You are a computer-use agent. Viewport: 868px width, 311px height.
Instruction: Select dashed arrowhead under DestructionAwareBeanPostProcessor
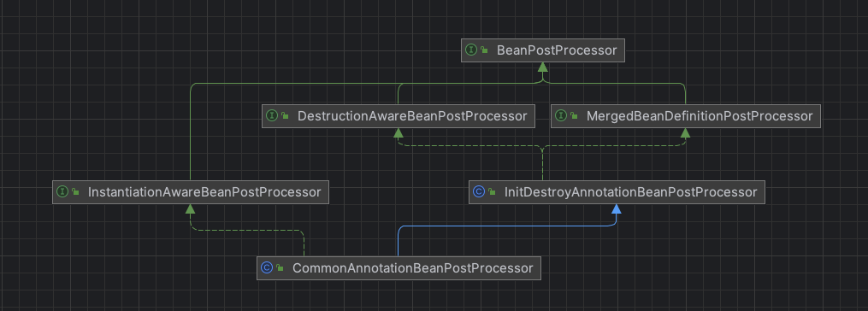(x=398, y=132)
